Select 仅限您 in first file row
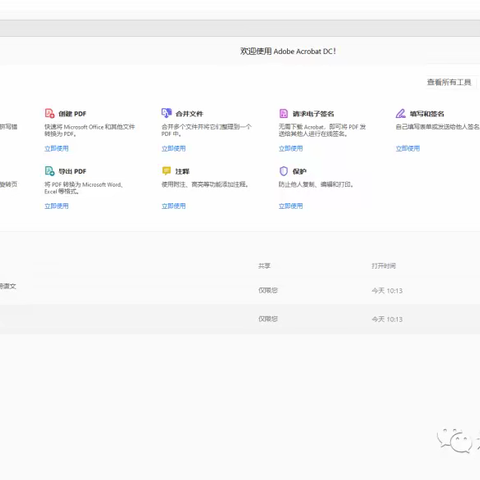This screenshot has height=480, width=480. (268, 290)
